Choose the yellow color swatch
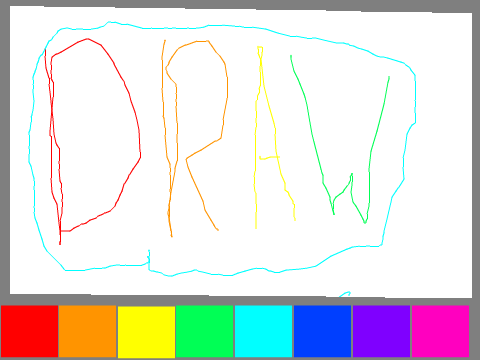The image size is (480, 360). [147, 332]
